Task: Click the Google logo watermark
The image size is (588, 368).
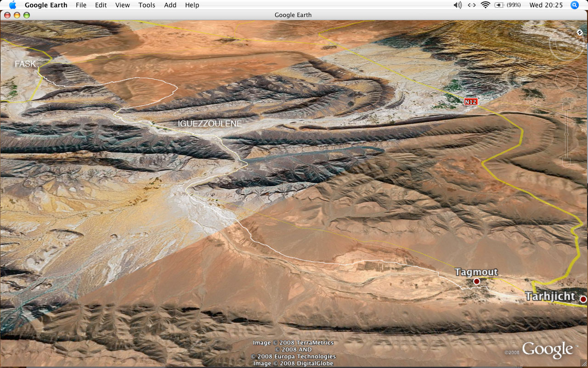Action: 547,350
